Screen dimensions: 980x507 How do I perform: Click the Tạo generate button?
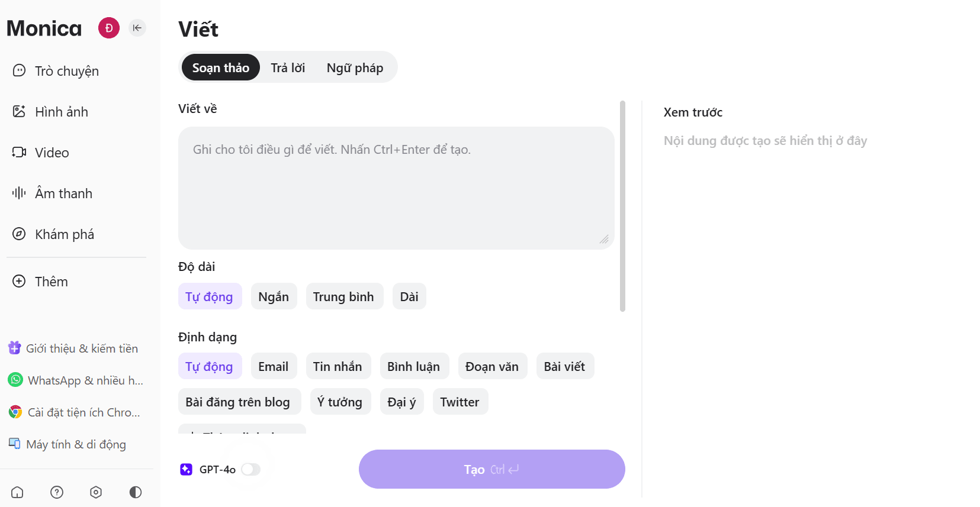(491, 469)
